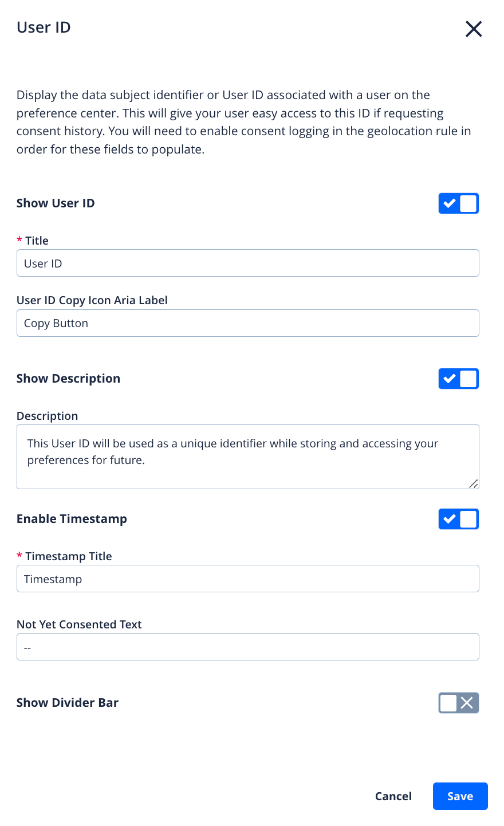Disable the Enable Timestamp toggle
The width and height of the screenshot is (504, 826).
tap(458, 519)
